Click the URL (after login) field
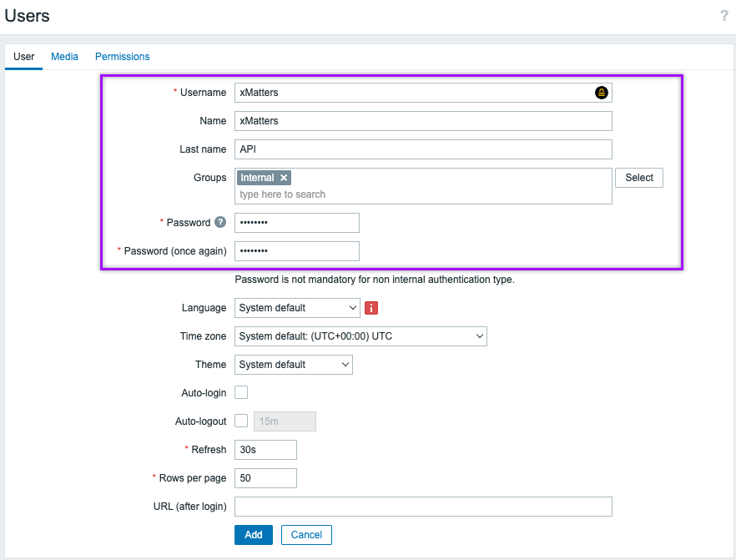 (x=423, y=507)
